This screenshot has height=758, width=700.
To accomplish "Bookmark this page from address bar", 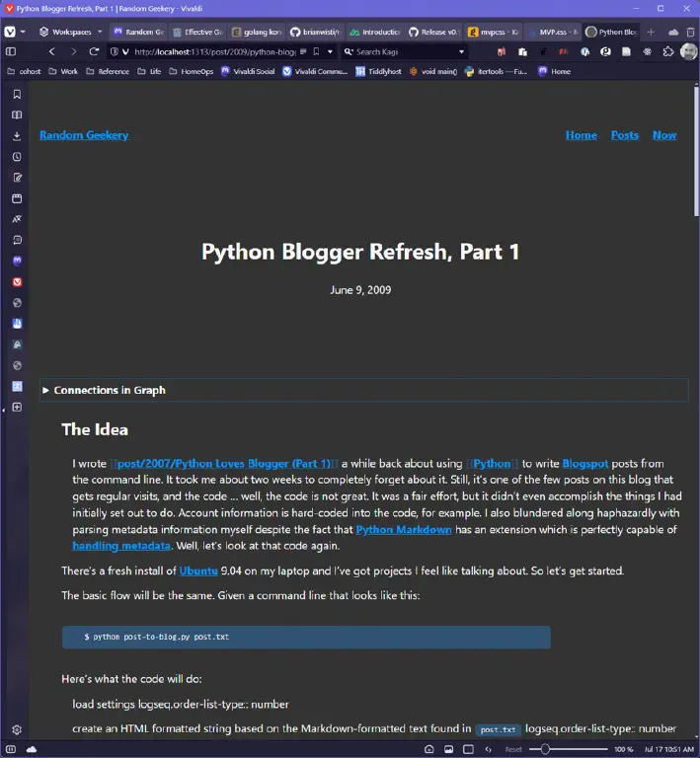I will [316, 51].
